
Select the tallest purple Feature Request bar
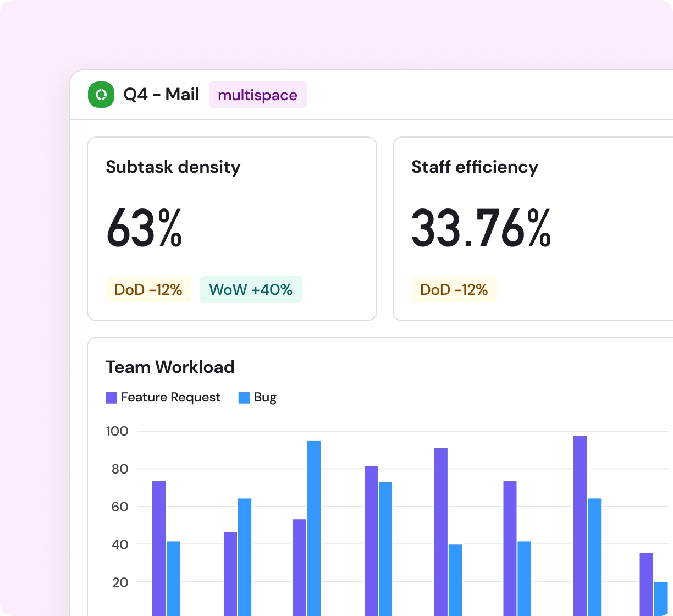(x=580, y=525)
